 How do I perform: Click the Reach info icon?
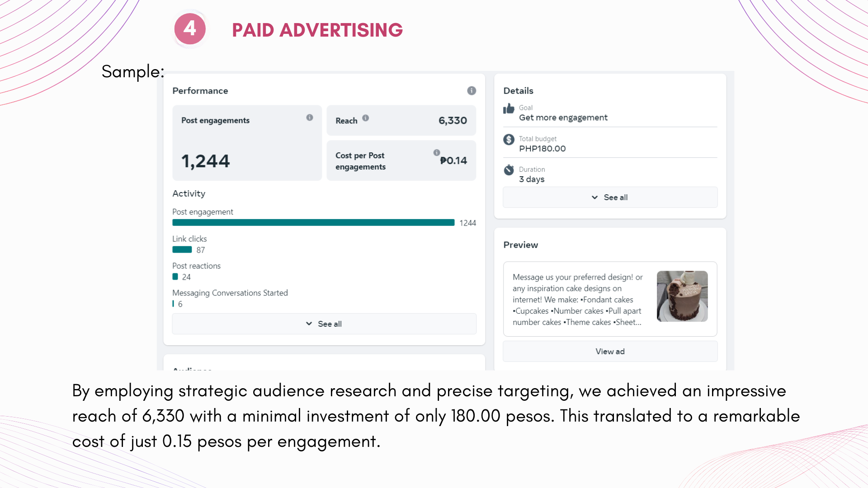pyautogui.click(x=366, y=118)
